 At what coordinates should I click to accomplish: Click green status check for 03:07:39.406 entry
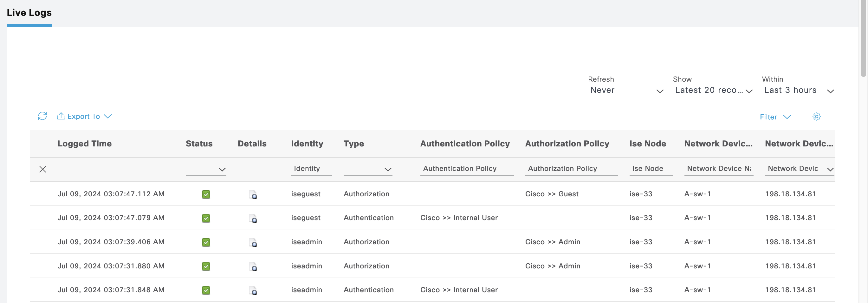206,242
